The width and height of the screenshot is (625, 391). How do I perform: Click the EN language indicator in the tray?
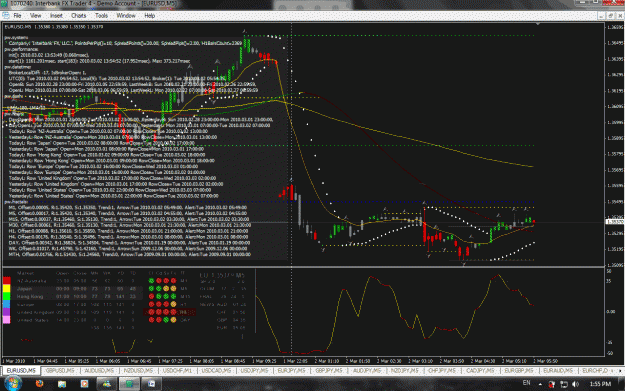(527, 383)
